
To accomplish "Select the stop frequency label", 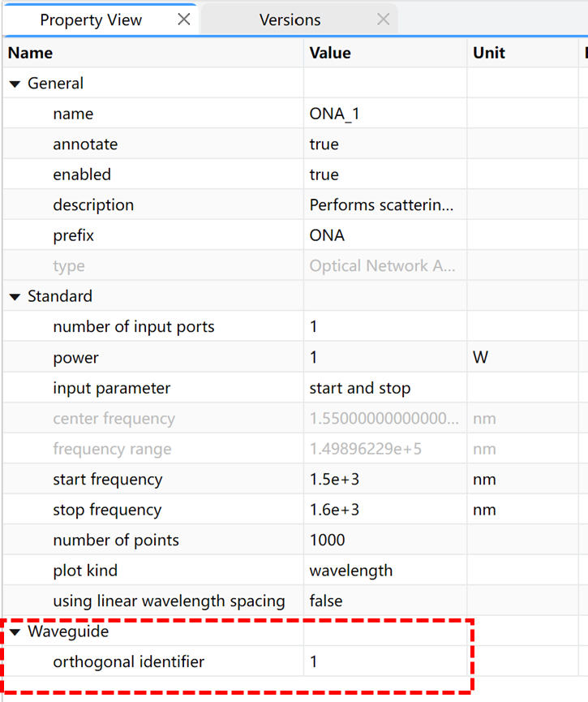I will (107, 510).
